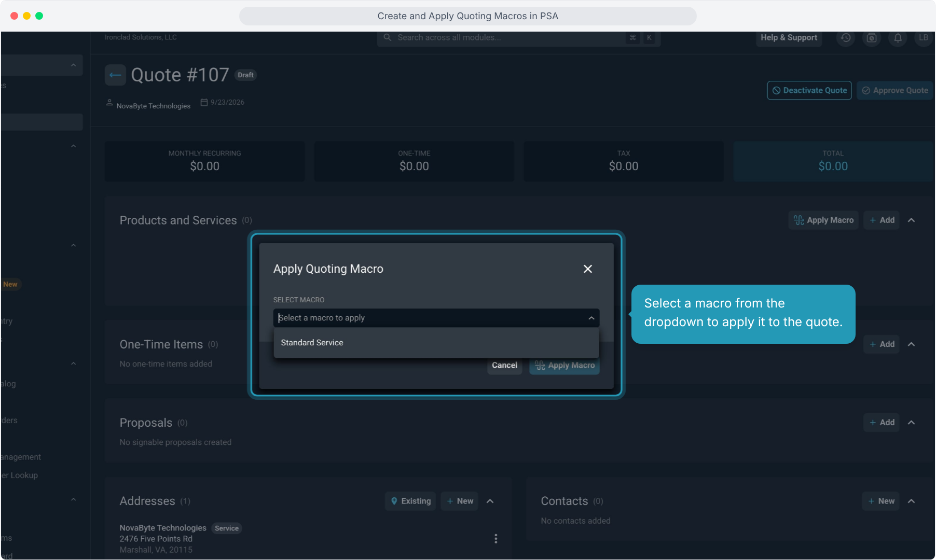Open the three-dot menu for the NovaByte address
Viewport: 936px width, 560px height.
pyautogui.click(x=496, y=539)
